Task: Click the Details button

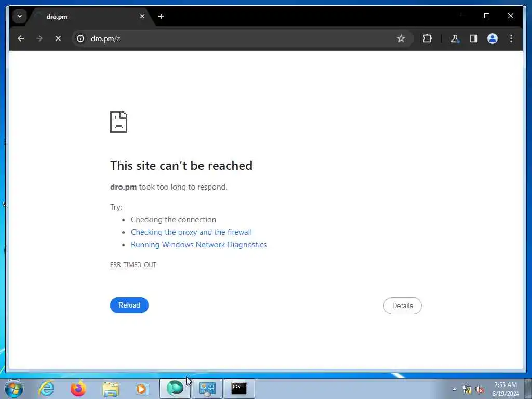Action: (x=403, y=305)
